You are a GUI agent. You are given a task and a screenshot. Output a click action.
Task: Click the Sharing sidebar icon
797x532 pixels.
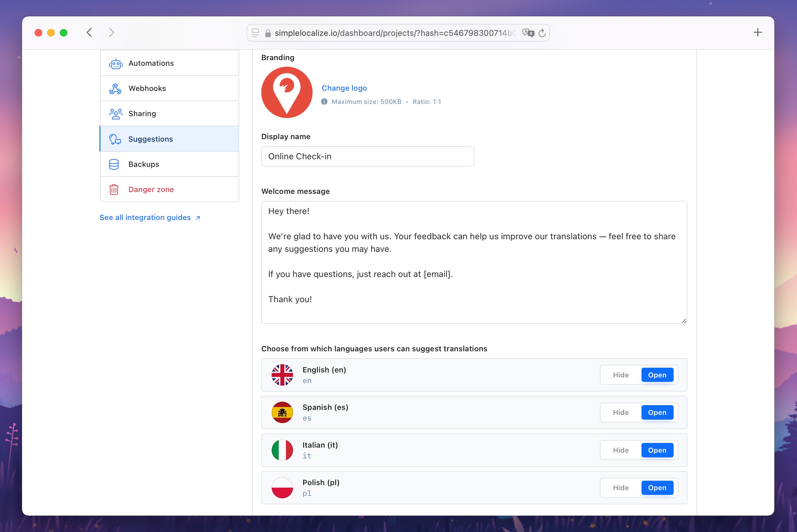[x=116, y=113]
